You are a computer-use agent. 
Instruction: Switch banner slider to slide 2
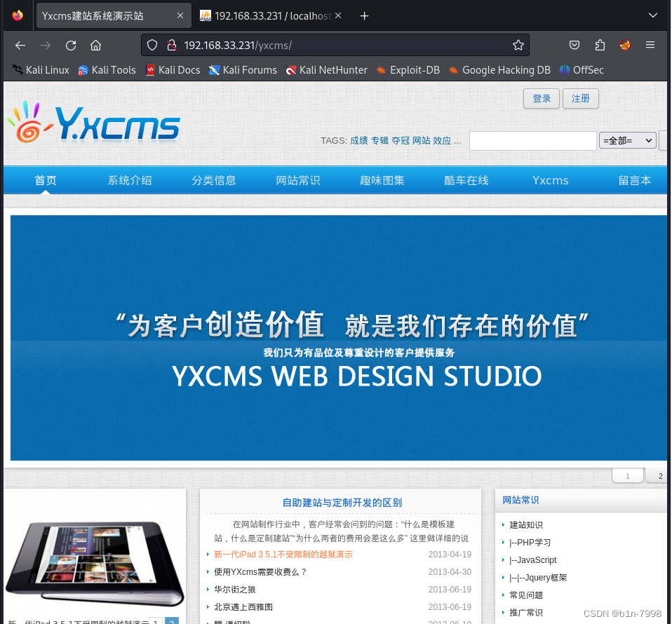click(657, 475)
